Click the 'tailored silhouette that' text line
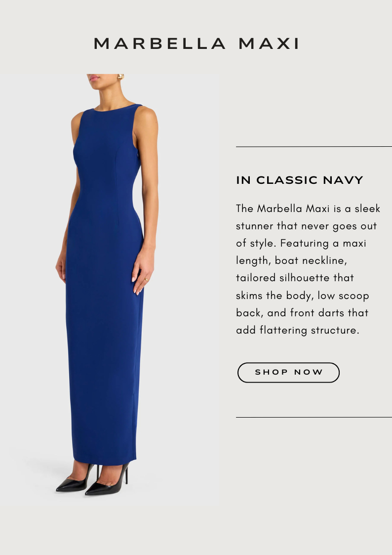The height and width of the screenshot is (555, 392). 295,278
